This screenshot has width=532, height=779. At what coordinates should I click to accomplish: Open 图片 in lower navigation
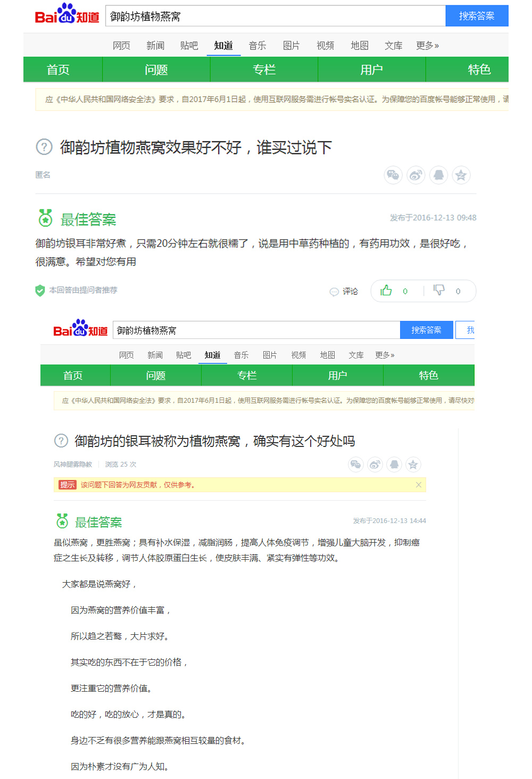tap(270, 355)
